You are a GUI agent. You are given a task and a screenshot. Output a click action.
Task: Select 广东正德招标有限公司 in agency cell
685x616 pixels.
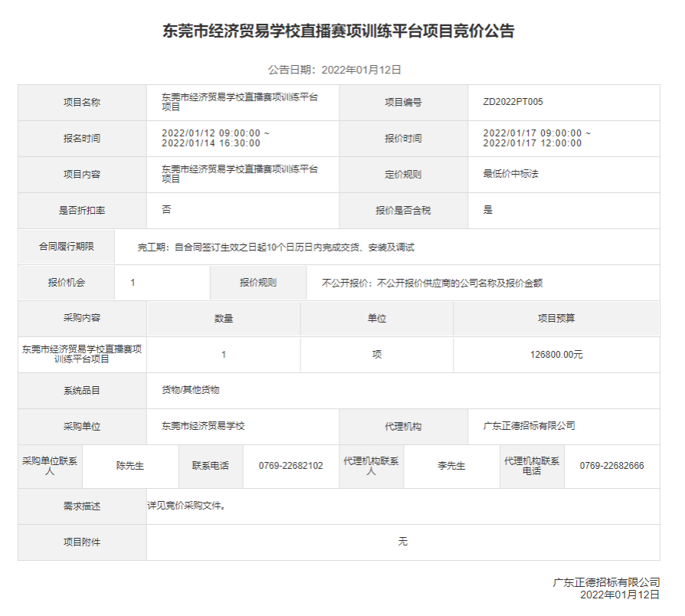click(x=529, y=426)
